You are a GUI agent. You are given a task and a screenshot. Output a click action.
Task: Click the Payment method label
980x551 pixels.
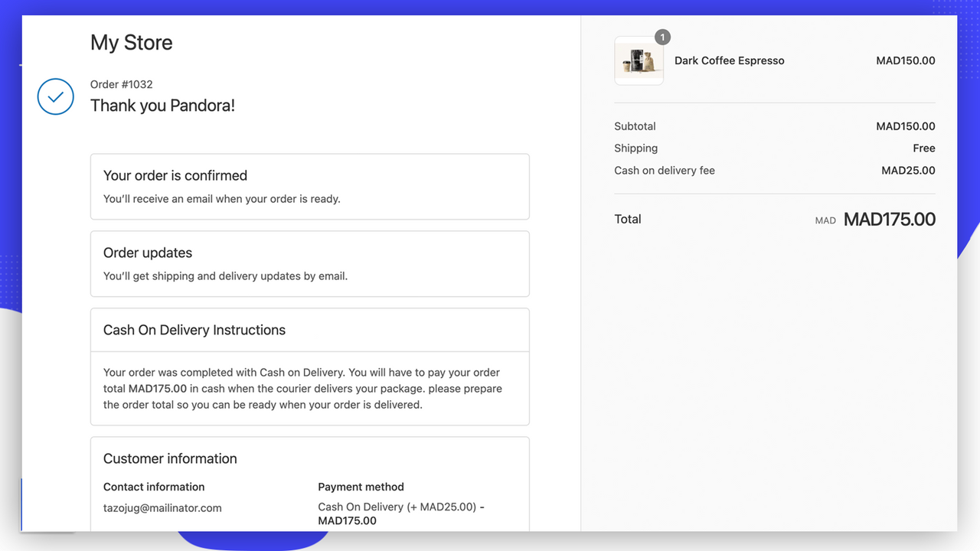coord(361,487)
